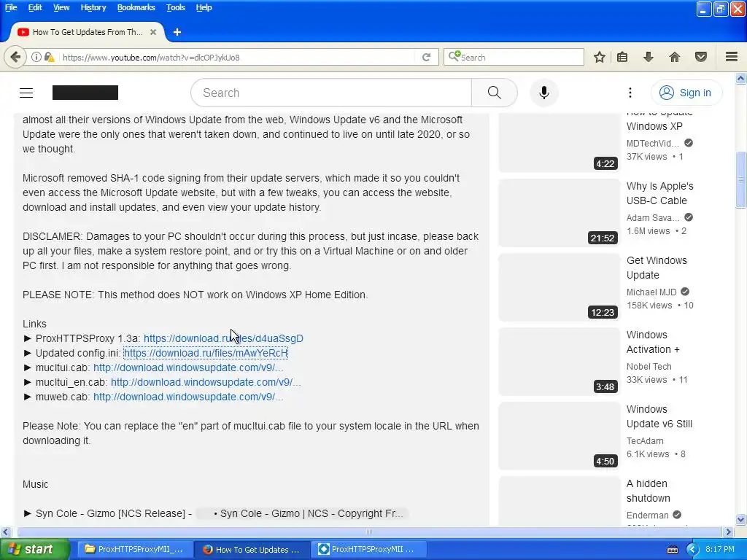Click the MDTechVid channel name
Viewport: 747px width, 560px height.
pos(652,144)
